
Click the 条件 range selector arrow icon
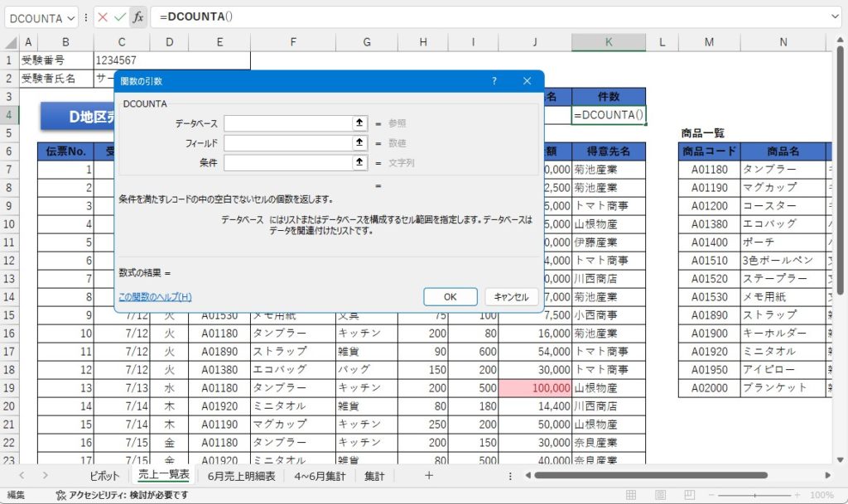click(359, 163)
